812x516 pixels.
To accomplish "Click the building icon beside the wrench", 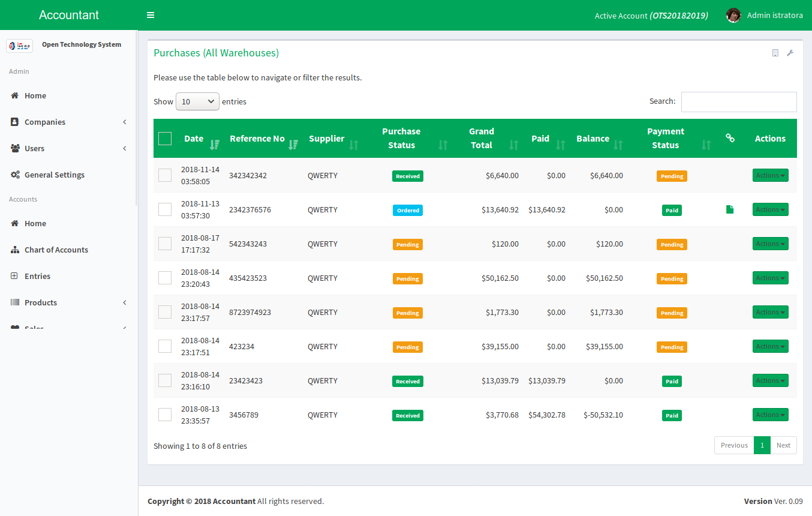I will point(775,53).
